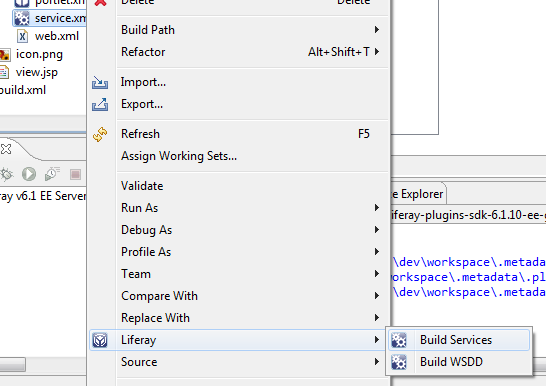Click the Export menu icon
The height and width of the screenshot is (386, 546).
point(100,104)
